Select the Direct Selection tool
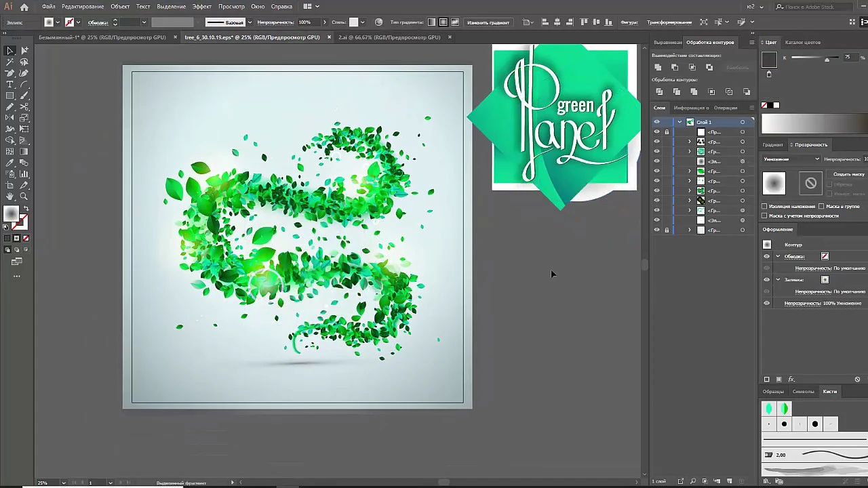 [24, 51]
